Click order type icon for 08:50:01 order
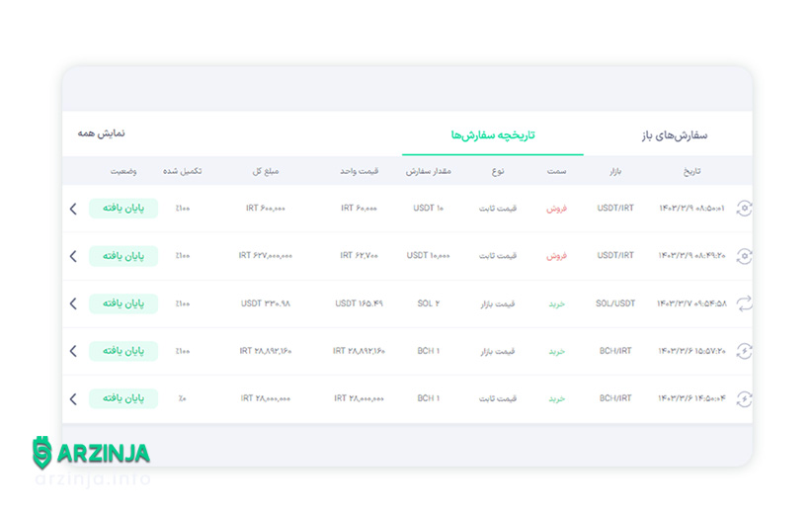812x516 pixels. (x=744, y=209)
